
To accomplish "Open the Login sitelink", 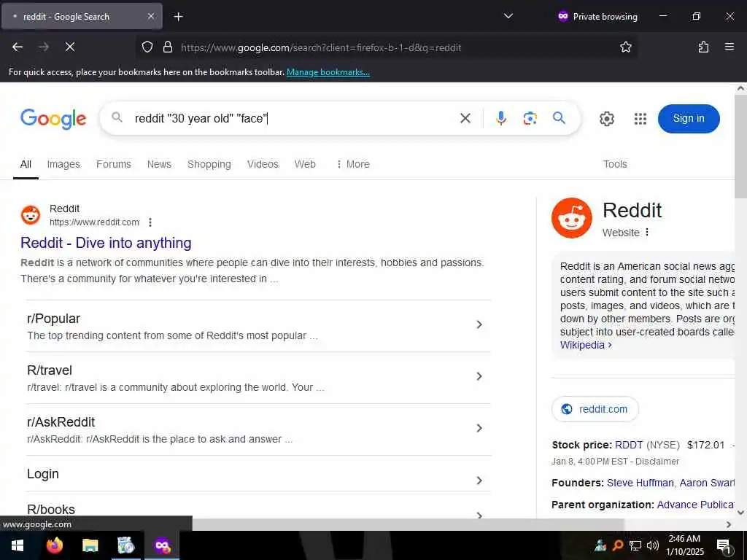I will click(43, 474).
